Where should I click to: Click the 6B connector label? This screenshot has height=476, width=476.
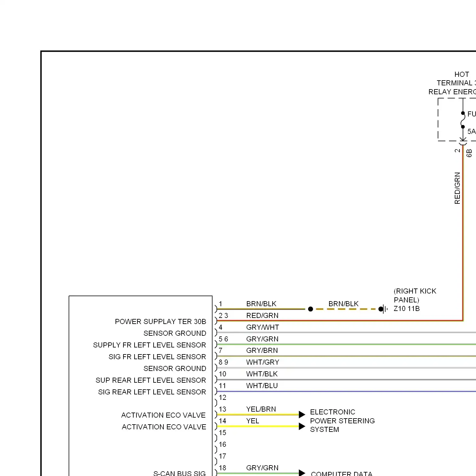[x=469, y=153]
